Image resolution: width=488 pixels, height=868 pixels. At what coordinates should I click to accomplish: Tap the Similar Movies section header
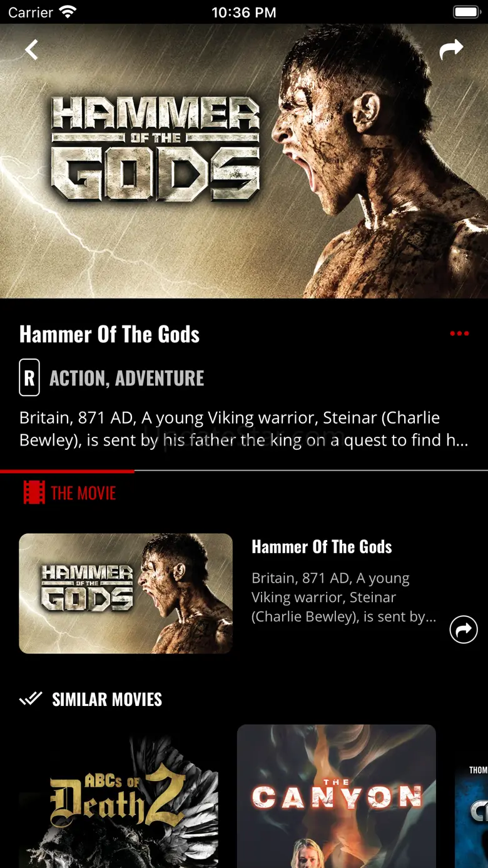point(107,699)
